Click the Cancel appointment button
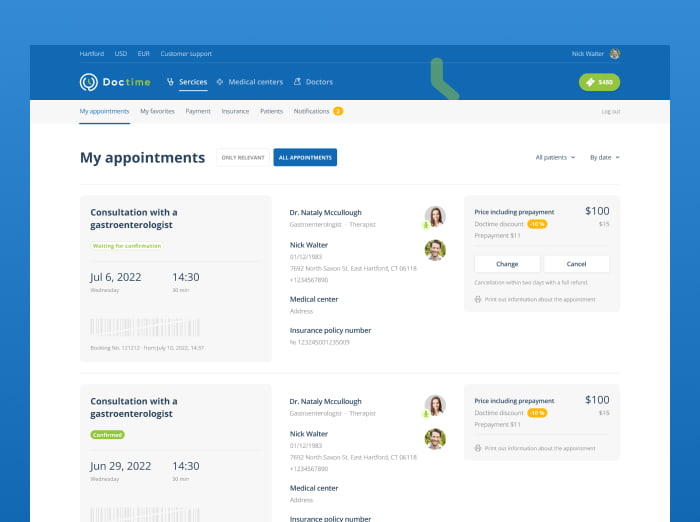 tap(576, 264)
